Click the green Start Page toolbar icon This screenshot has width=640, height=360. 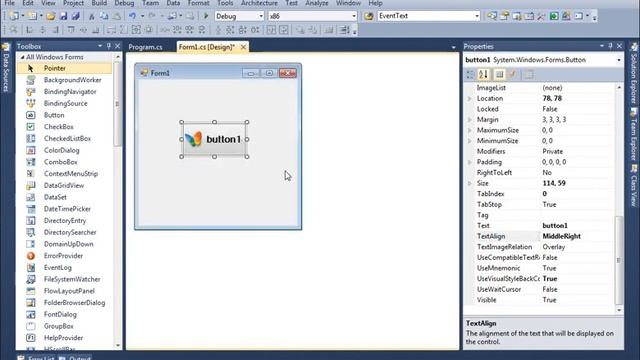[554, 16]
